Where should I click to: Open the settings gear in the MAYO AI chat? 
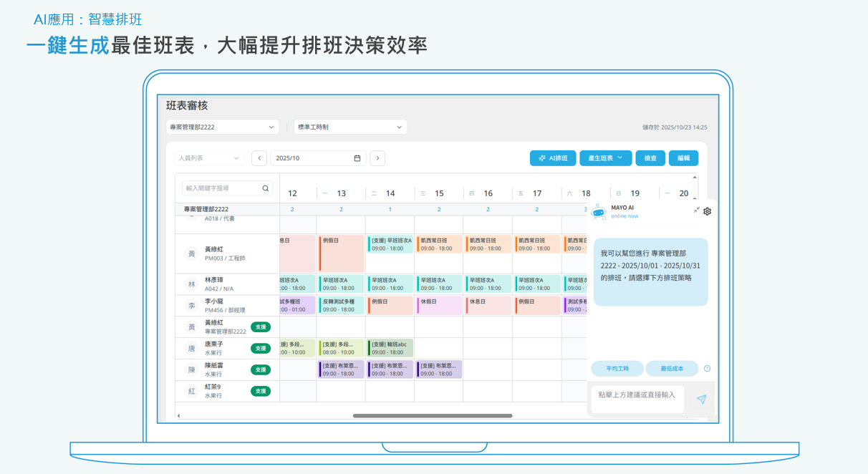(x=707, y=211)
